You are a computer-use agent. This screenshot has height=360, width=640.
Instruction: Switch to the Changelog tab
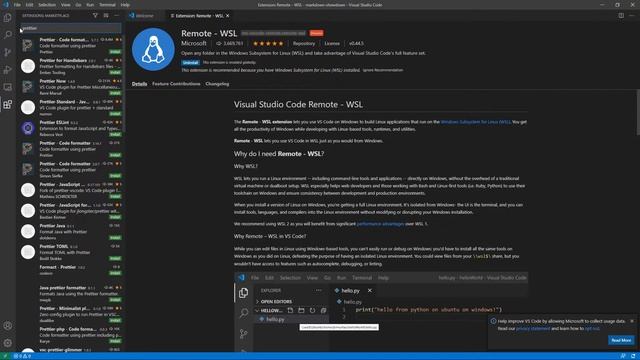coord(217,84)
